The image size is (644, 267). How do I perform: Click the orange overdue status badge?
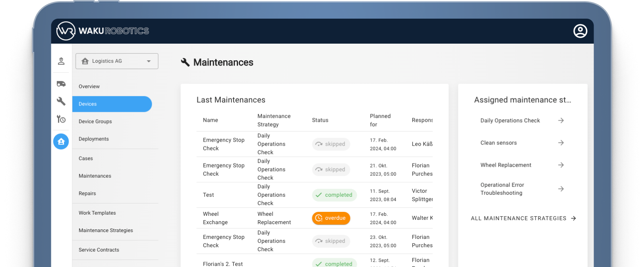[x=331, y=218]
